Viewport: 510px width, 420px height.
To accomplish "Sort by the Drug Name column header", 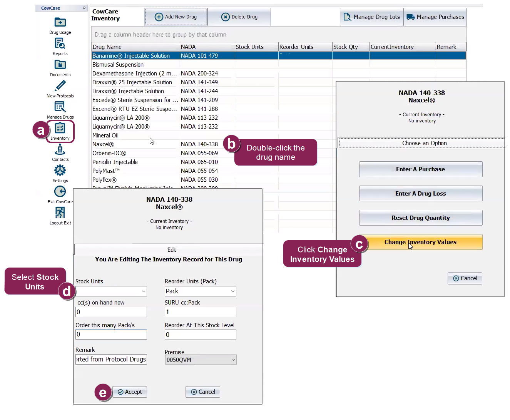I will [x=135, y=47].
